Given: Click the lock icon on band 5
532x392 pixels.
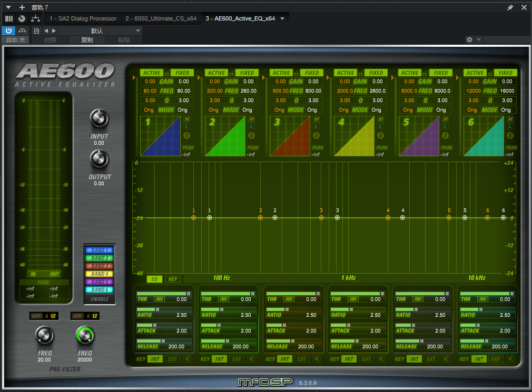Looking at the screenshot, I should click(426, 73).
